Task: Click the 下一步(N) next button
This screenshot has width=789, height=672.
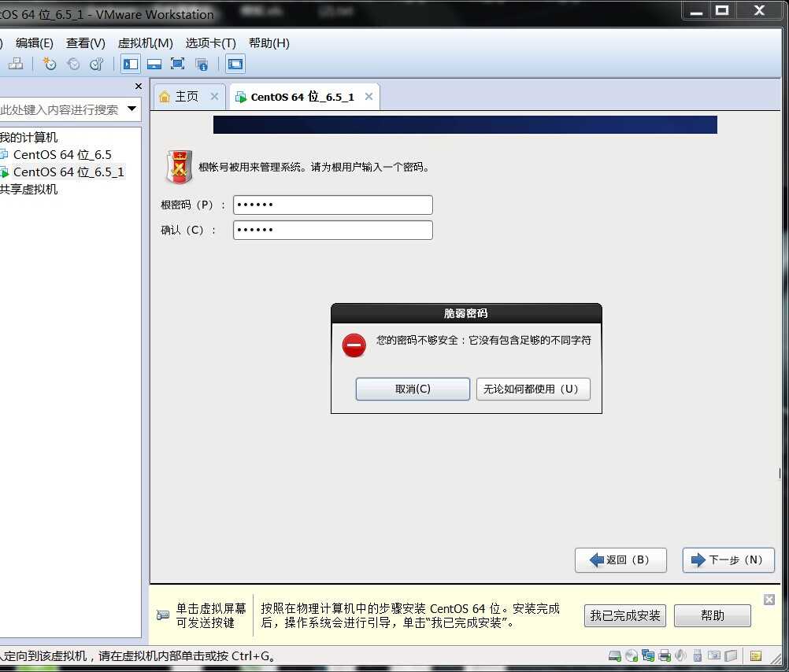Action: [x=728, y=559]
